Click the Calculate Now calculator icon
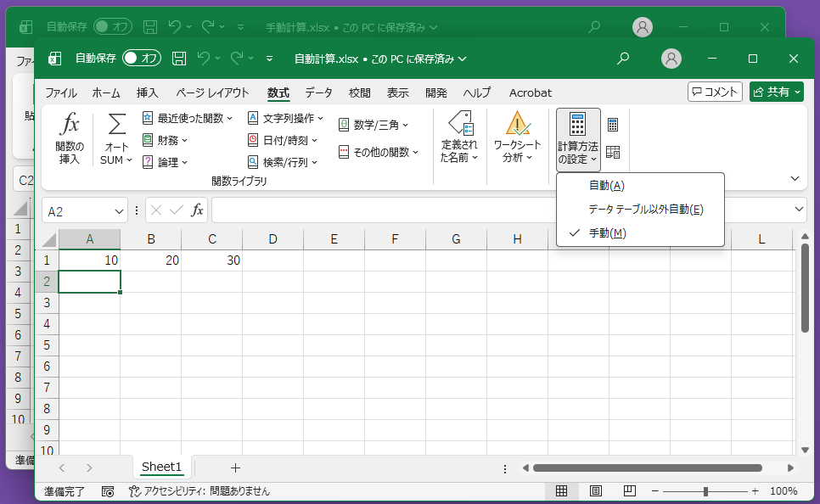The width and height of the screenshot is (820, 504). pos(613,125)
